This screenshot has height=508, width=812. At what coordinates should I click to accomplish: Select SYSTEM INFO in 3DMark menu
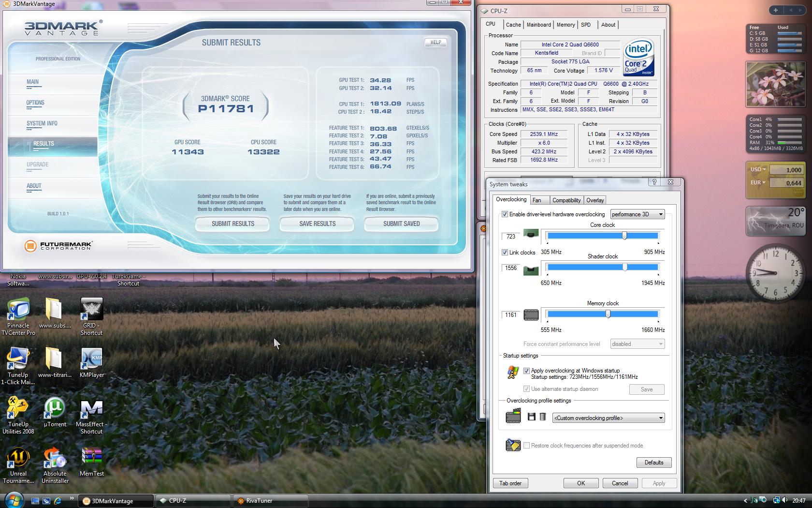[x=42, y=124]
